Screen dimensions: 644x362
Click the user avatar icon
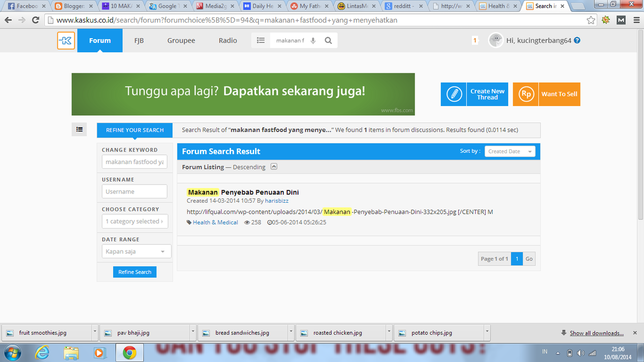pos(496,40)
